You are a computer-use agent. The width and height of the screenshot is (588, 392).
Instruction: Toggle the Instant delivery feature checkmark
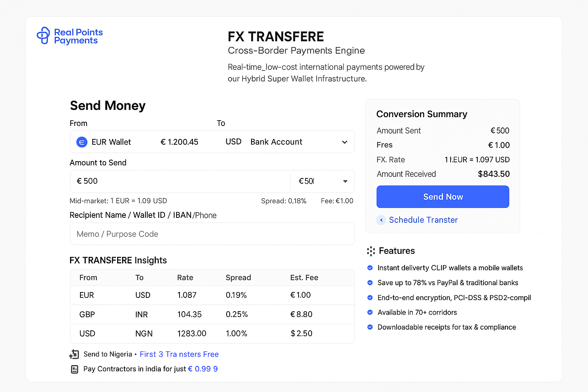pos(370,268)
